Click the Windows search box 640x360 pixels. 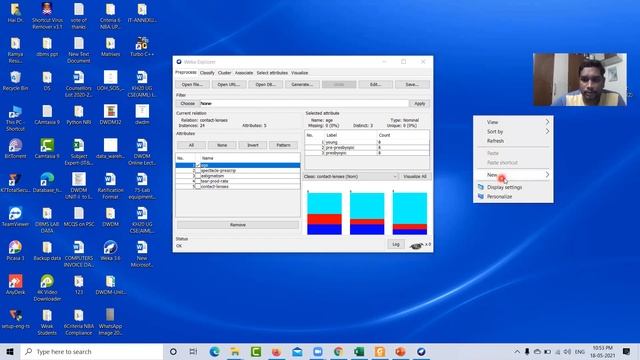click(x=92, y=351)
